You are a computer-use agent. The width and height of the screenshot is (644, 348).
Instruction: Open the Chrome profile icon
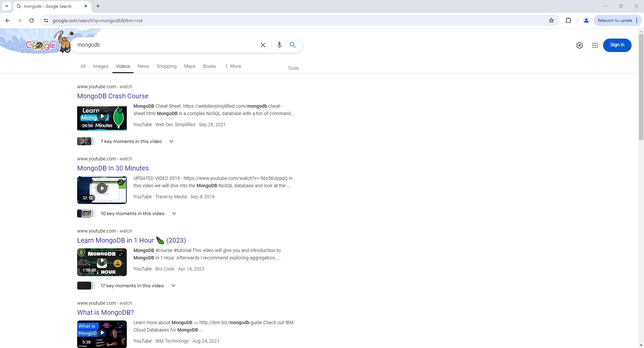(x=586, y=20)
